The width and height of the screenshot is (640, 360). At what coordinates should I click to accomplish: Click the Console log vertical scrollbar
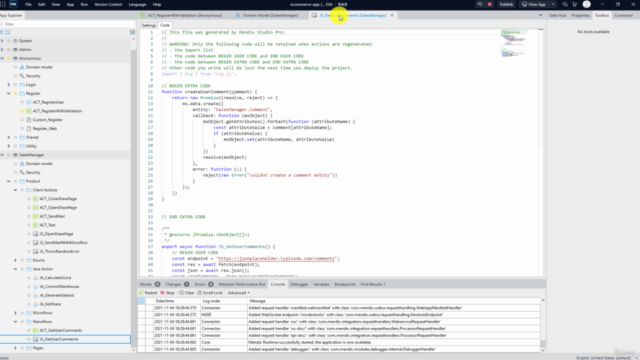pos(543,325)
